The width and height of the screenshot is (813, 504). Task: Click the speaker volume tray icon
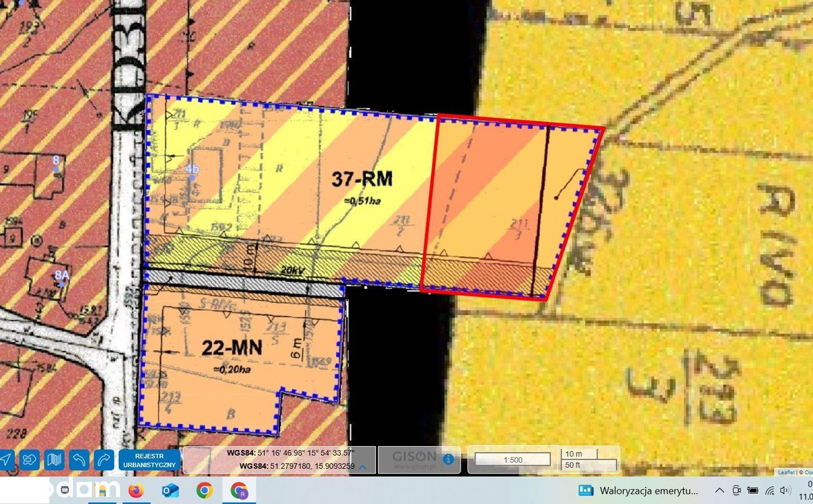tap(785, 491)
